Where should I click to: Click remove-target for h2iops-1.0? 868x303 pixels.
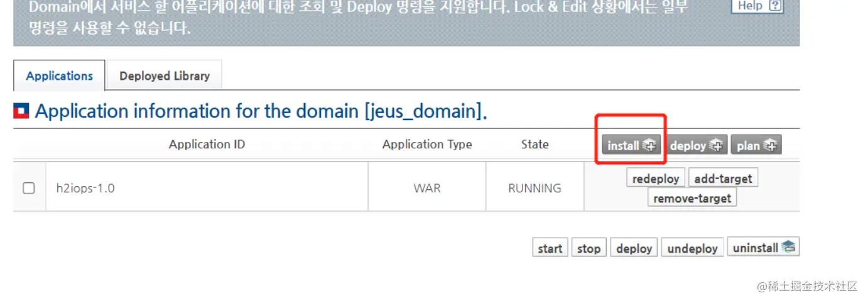click(x=692, y=198)
